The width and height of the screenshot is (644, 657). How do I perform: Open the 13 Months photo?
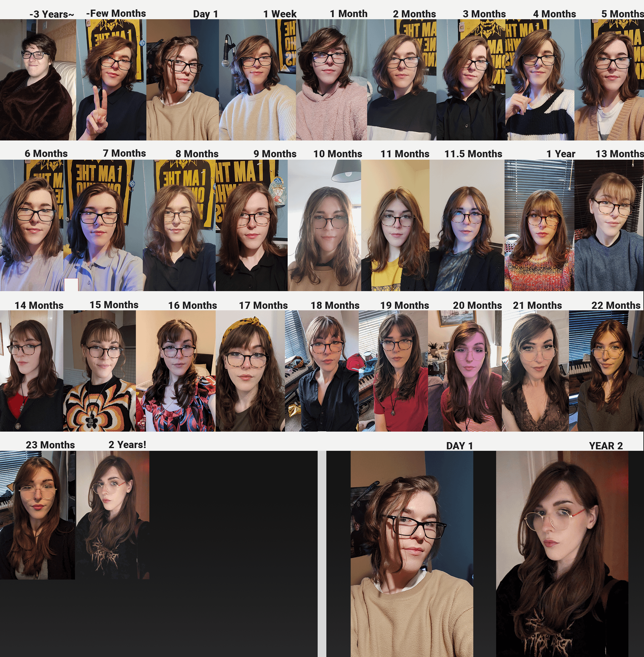point(609,225)
